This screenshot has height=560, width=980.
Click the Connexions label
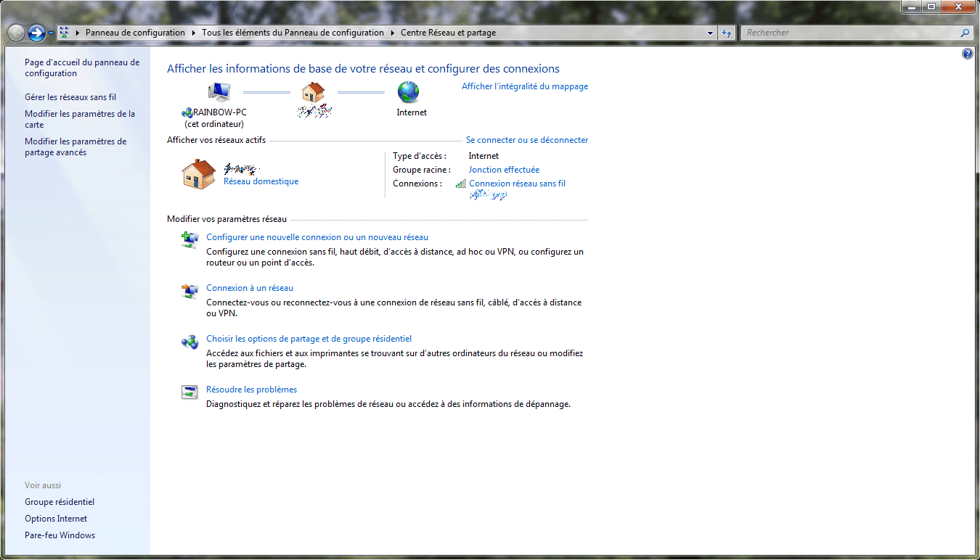point(417,184)
